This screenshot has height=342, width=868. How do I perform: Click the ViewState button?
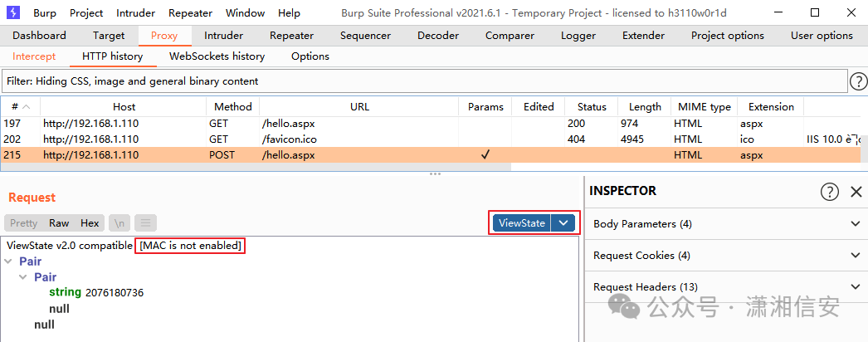[521, 223]
